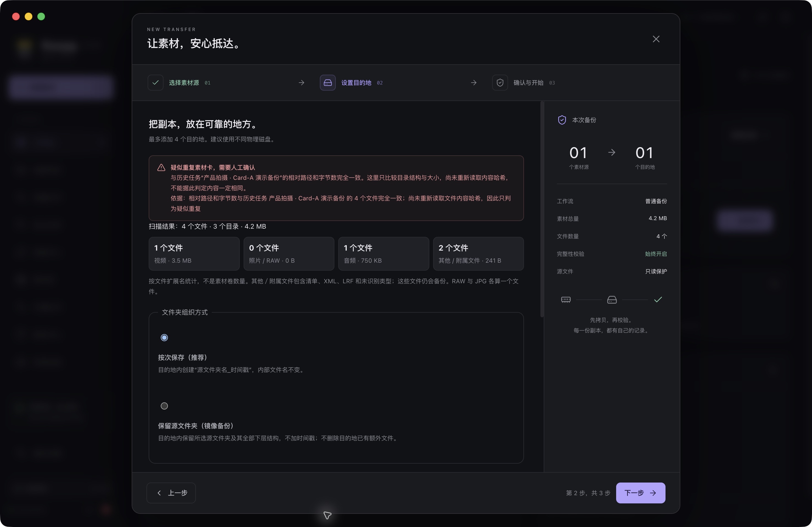Image resolution: width=812 pixels, height=527 pixels.
Task: Select 保留源文件夹（镜像备份） radio option
Action: coord(164,406)
